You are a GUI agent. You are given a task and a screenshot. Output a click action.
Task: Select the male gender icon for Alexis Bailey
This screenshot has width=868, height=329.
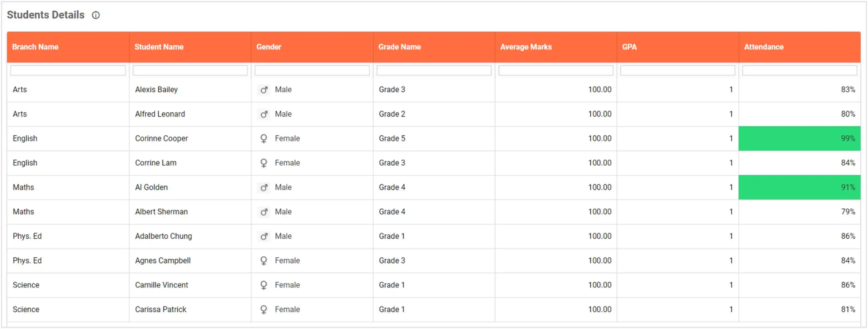tap(264, 89)
